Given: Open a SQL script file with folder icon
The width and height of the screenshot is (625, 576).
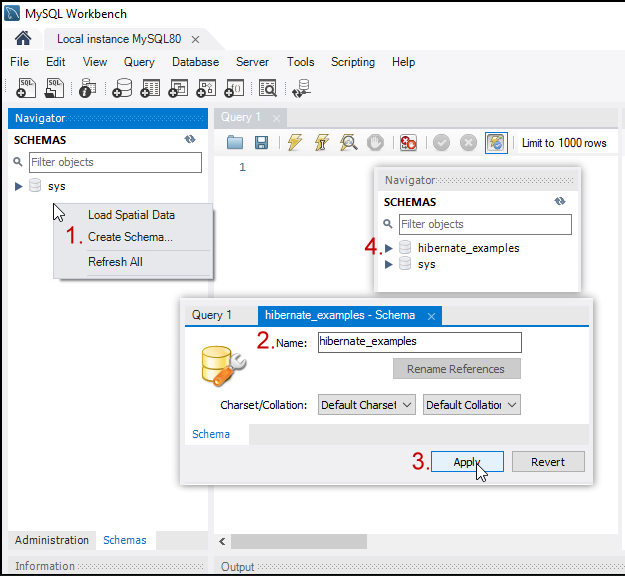Looking at the screenshot, I should coord(235,143).
